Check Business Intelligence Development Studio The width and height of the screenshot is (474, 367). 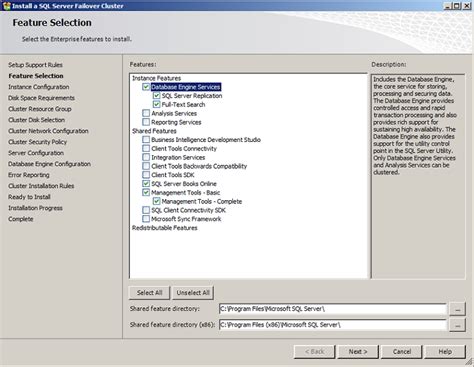point(146,140)
